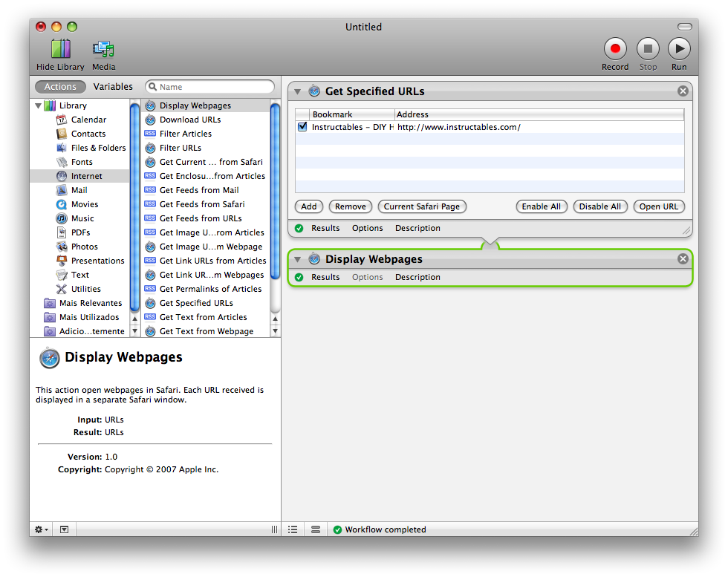Show workflow log list view
728x577 pixels.
point(293,529)
